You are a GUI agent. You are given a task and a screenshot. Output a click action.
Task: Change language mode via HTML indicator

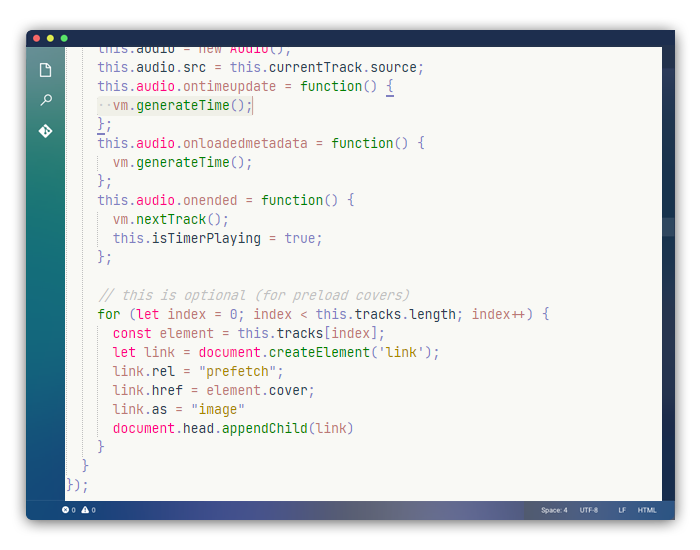coord(647,510)
